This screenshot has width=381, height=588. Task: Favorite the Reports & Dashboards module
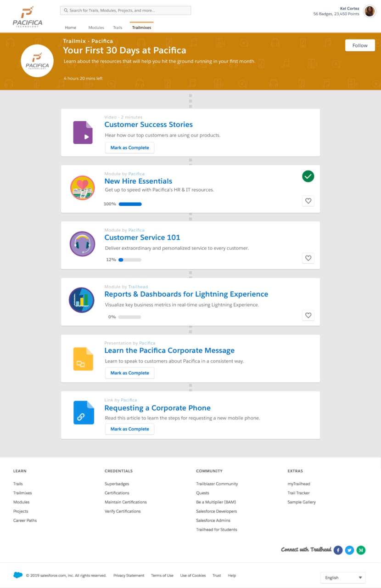pos(308,315)
